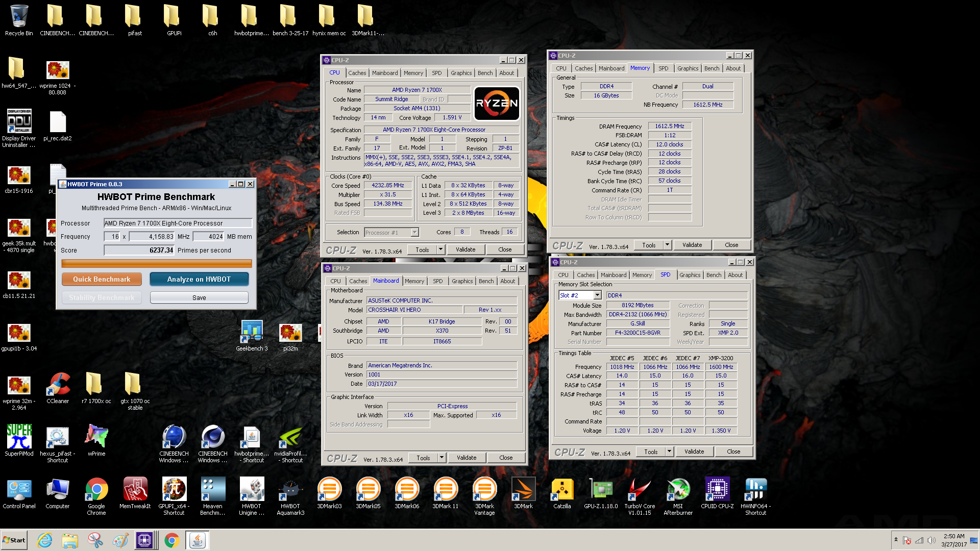Open the Bench tab in the CPU window
The width and height of the screenshot is (980, 551).
(485, 73)
